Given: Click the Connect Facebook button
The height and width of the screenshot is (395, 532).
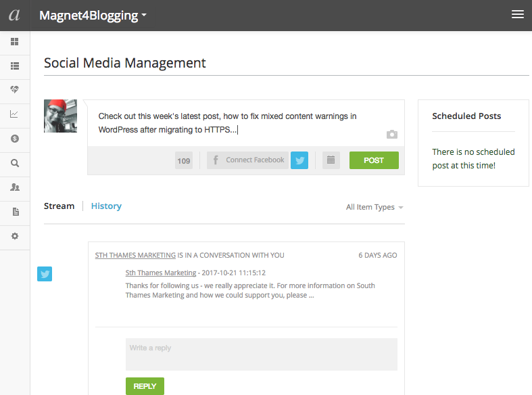Looking at the screenshot, I should [x=247, y=160].
